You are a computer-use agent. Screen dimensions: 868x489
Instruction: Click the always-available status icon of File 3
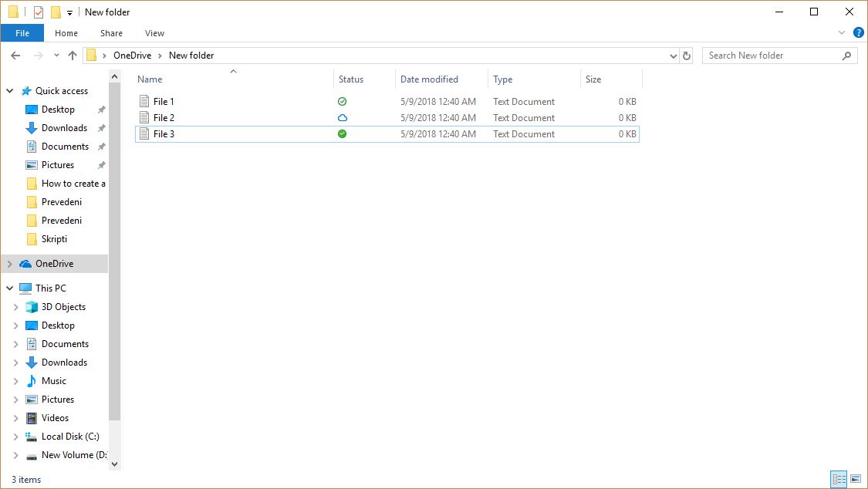(343, 133)
